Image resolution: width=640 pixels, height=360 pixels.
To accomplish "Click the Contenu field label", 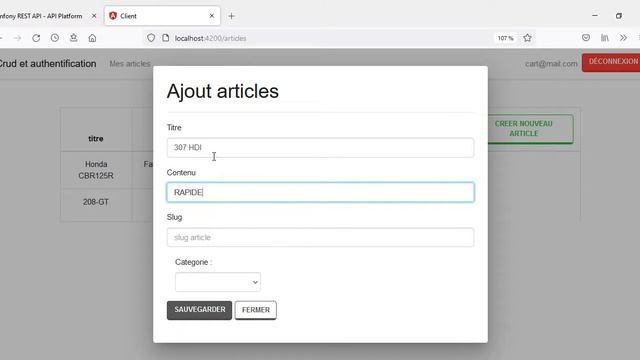I will (x=181, y=173).
